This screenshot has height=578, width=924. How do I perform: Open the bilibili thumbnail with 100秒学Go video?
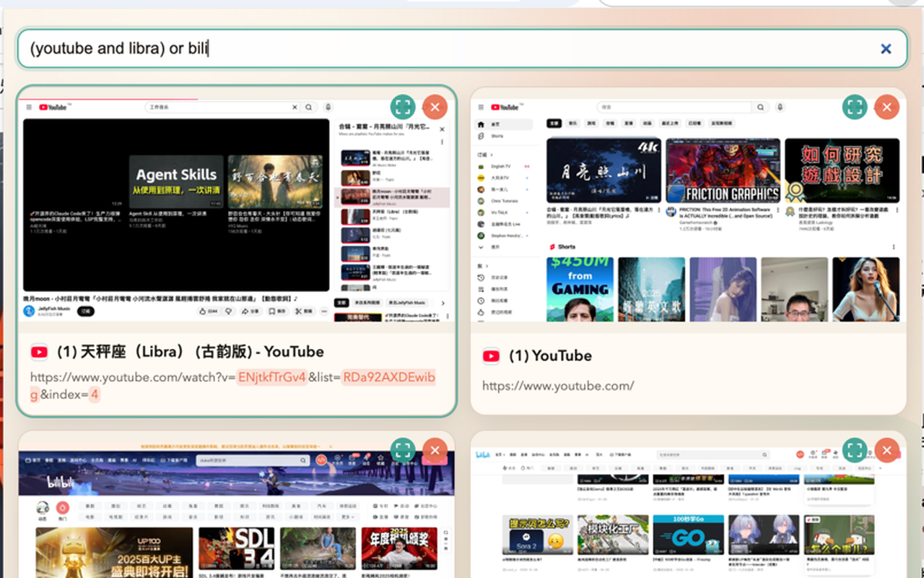click(689, 512)
